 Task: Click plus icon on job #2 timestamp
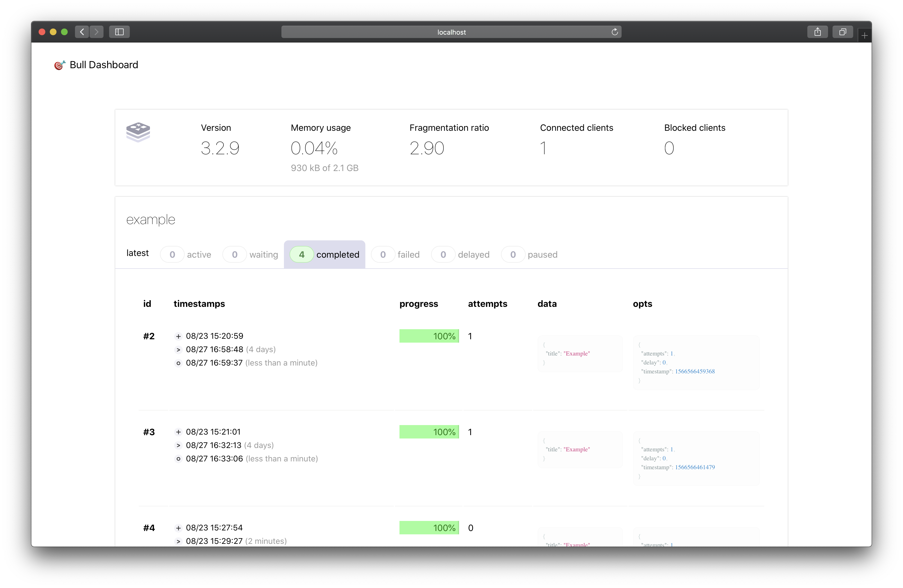[x=178, y=336]
